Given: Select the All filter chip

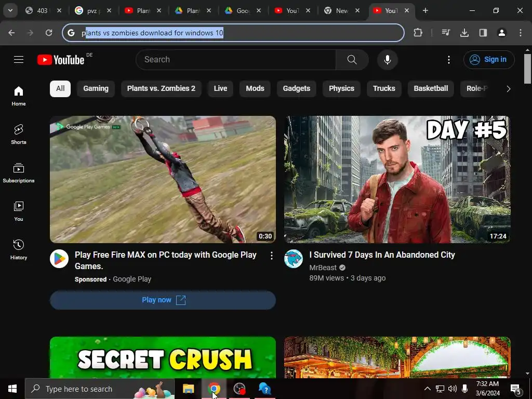Looking at the screenshot, I should (x=60, y=88).
